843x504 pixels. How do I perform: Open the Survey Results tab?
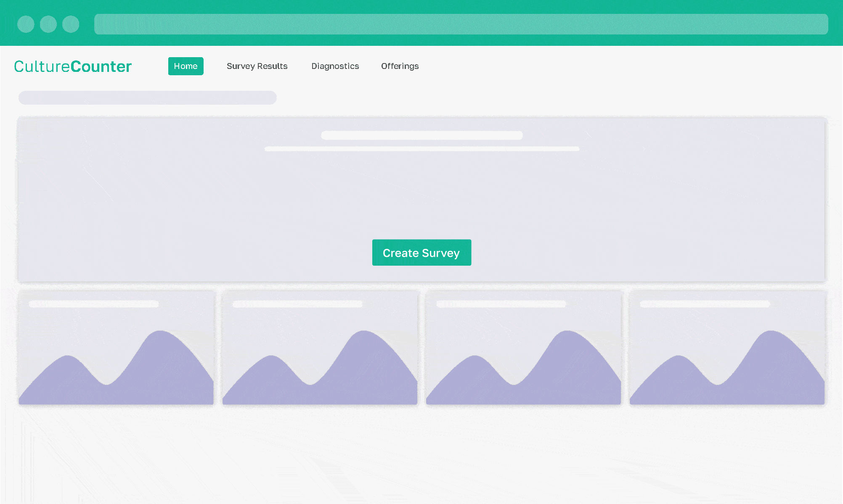pos(257,66)
